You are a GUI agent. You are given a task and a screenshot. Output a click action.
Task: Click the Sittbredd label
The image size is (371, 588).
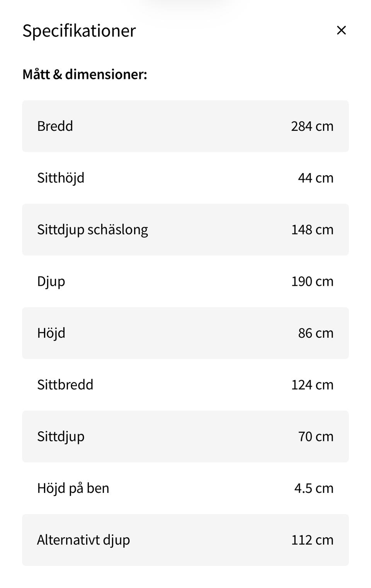(x=65, y=385)
